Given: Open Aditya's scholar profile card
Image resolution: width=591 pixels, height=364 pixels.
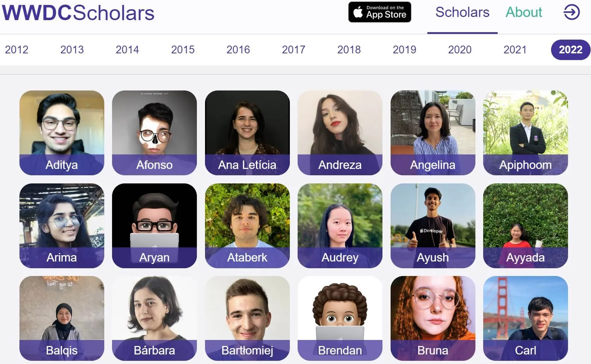Looking at the screenshot, I should (62, 133).
